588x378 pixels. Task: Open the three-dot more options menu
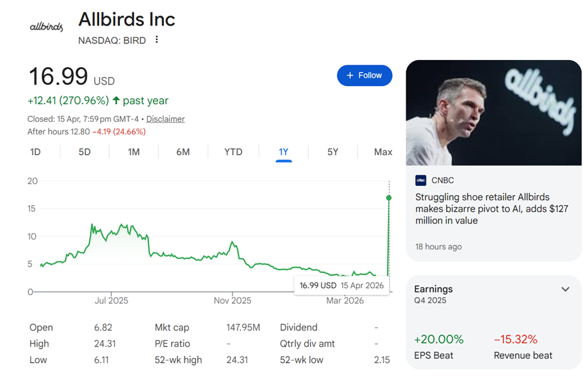(157, 40)
